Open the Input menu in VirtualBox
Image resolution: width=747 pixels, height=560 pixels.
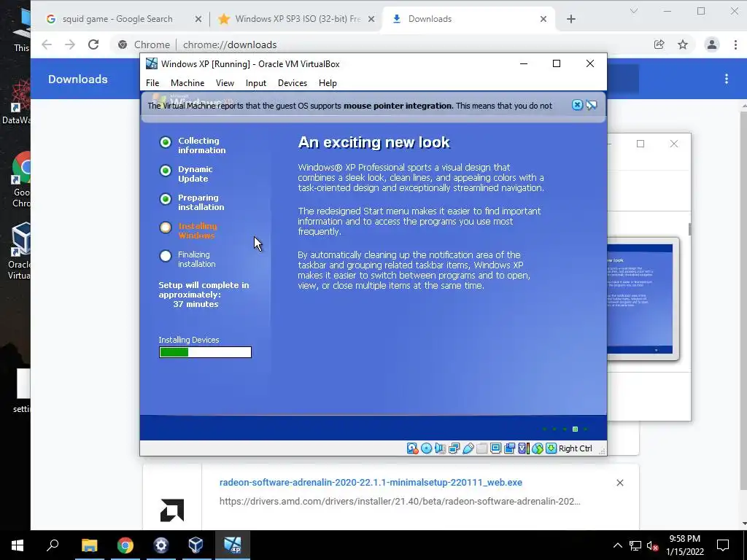256,83
